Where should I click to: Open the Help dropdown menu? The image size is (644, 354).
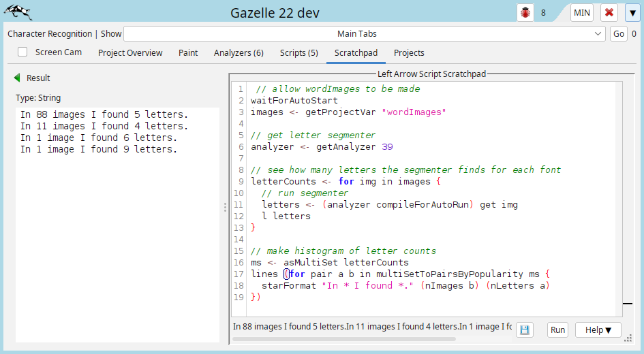pyautogui.click(x=598, y=329)
